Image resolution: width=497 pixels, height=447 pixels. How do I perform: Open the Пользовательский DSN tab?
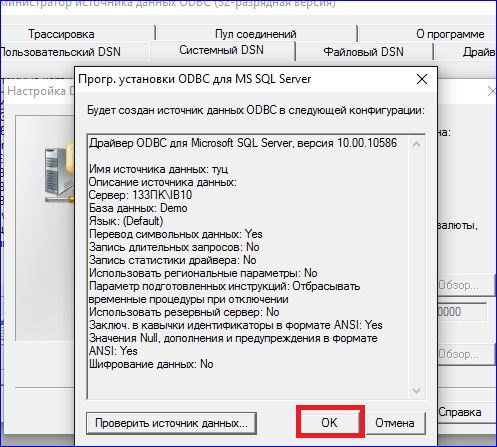point(60,52)
